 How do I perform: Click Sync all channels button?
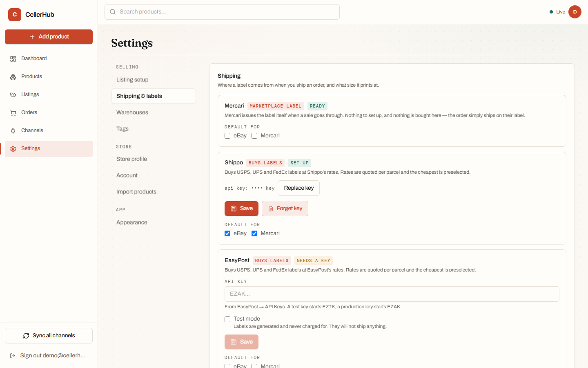[x=49, y=336]
